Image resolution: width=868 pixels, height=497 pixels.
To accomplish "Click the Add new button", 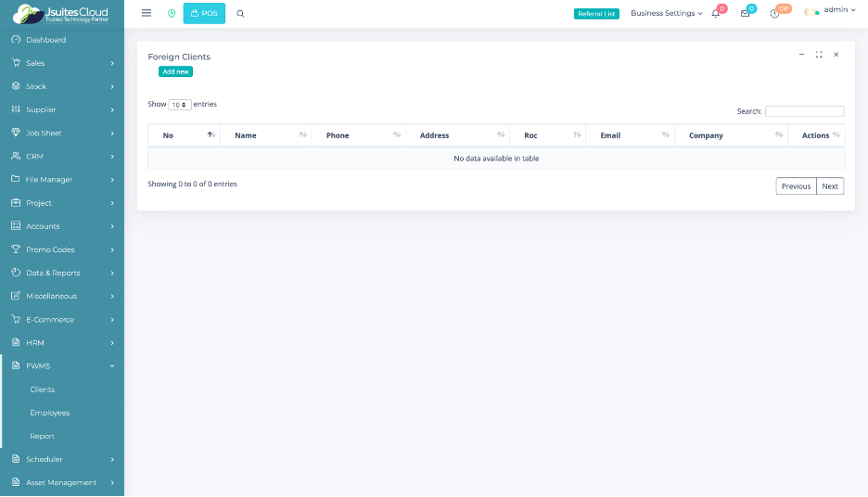I will [175, 71].
